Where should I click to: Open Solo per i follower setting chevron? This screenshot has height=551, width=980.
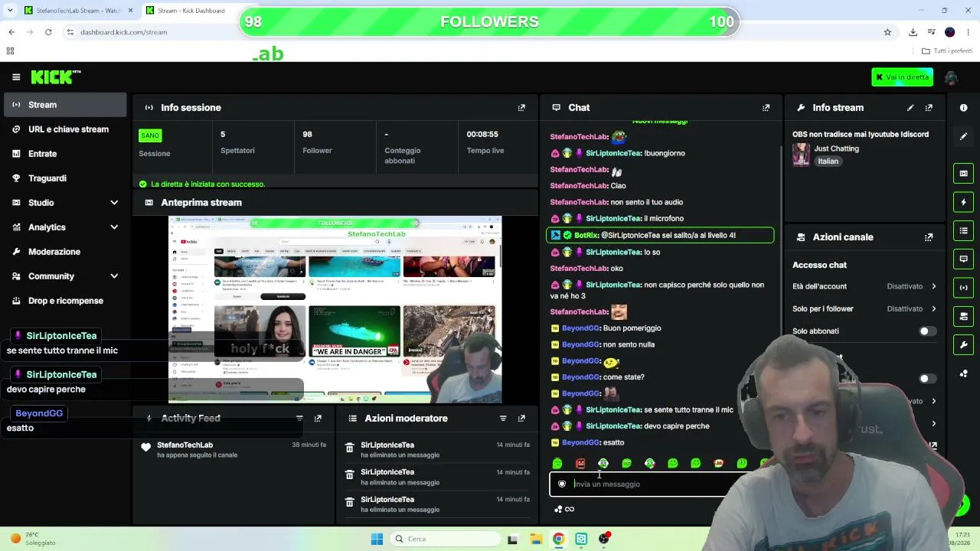[933, 308]
